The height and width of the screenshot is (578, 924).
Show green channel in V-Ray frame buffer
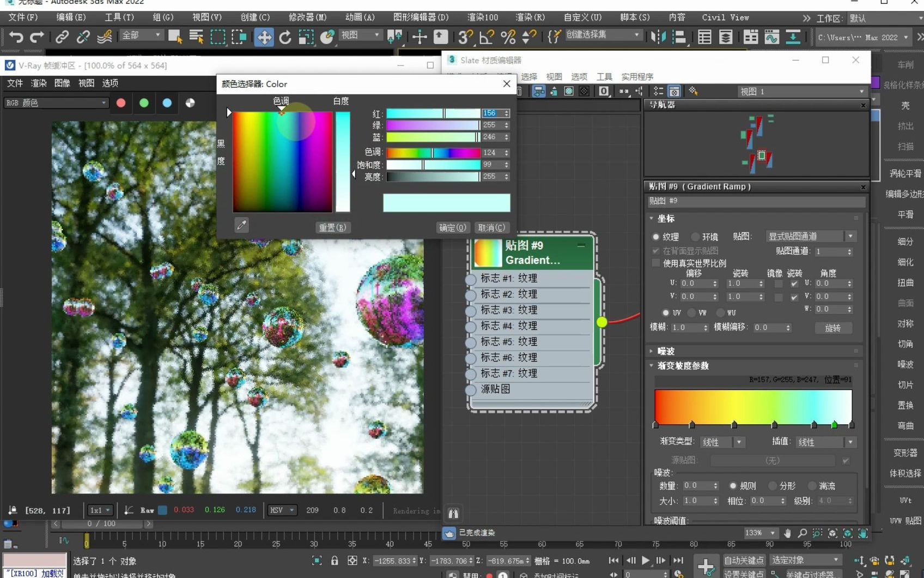click(144, 103)
